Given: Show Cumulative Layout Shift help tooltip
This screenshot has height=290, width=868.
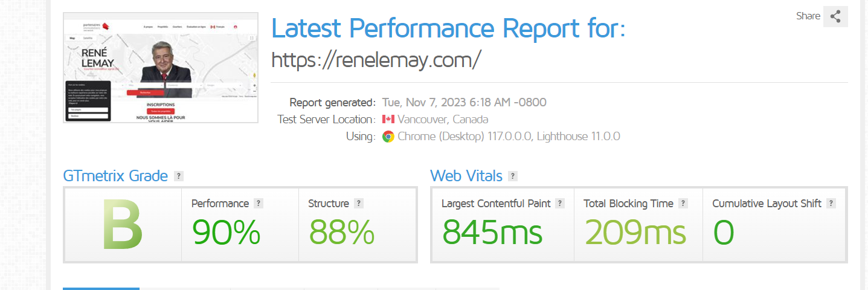Looking at the screenshot, I should 831,204.
